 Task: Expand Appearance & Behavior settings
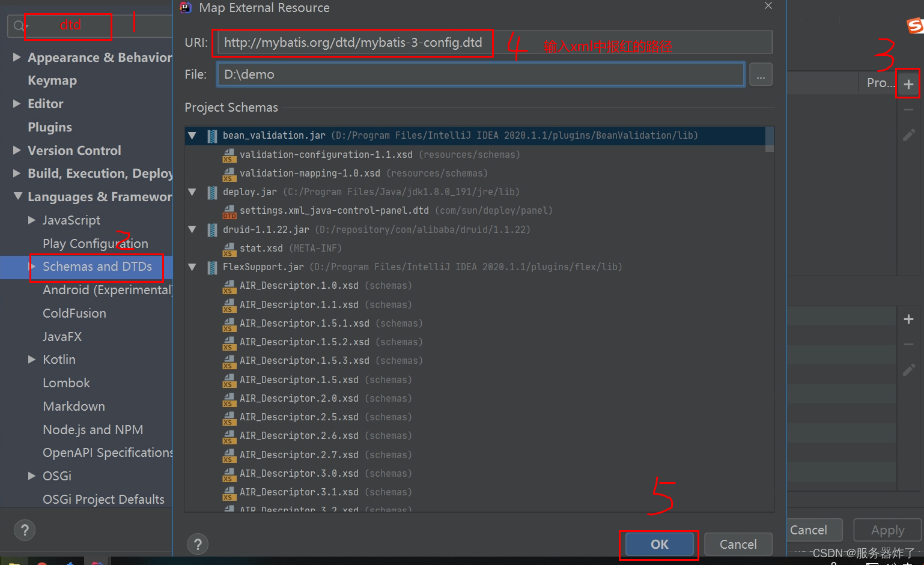[x=17, y=57]
